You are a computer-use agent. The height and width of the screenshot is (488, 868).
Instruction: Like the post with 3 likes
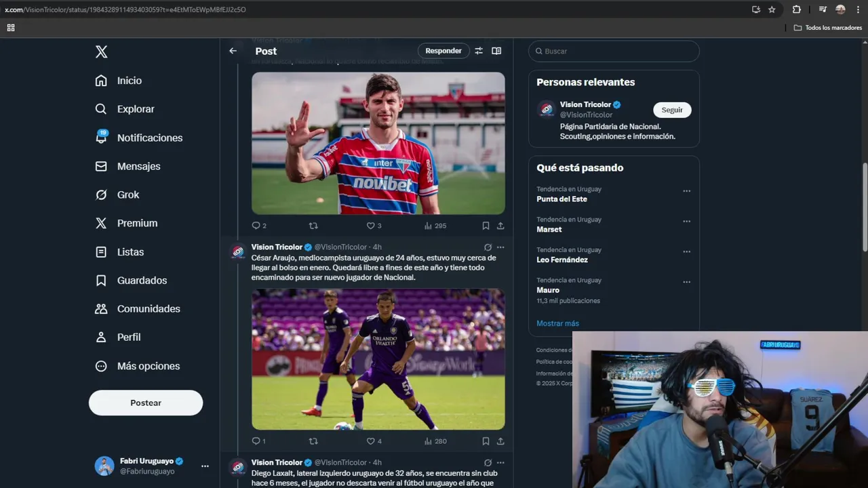click(374, 226)
